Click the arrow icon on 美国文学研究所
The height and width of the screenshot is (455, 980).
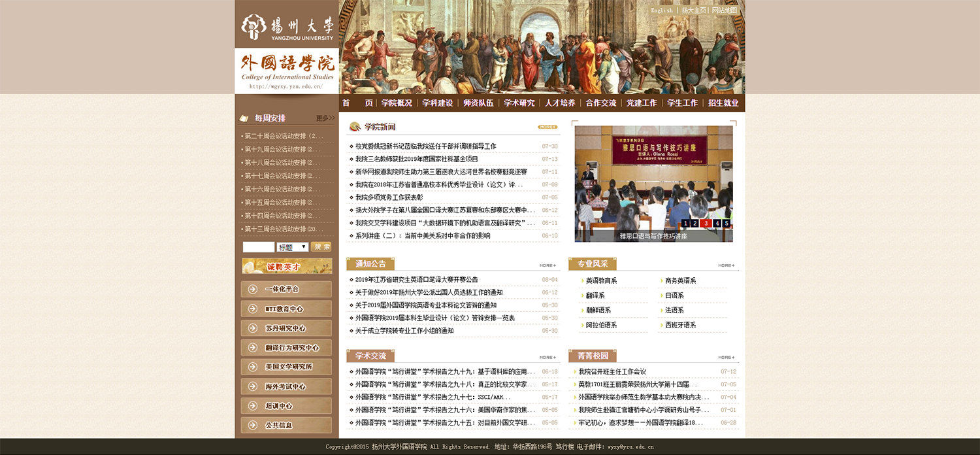[253, 367]
